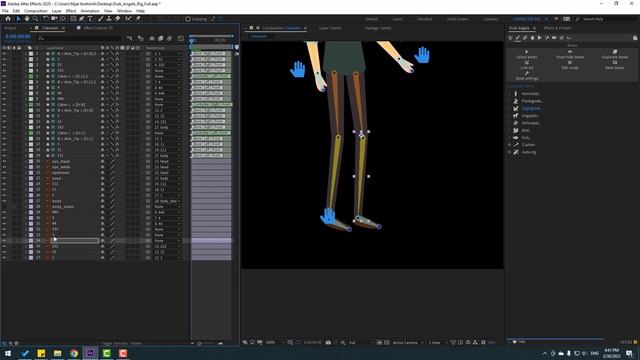Screen dimensions: 640x360
Task: Toggle the shy switch on the head layer
Action: [x=102, y=178]
